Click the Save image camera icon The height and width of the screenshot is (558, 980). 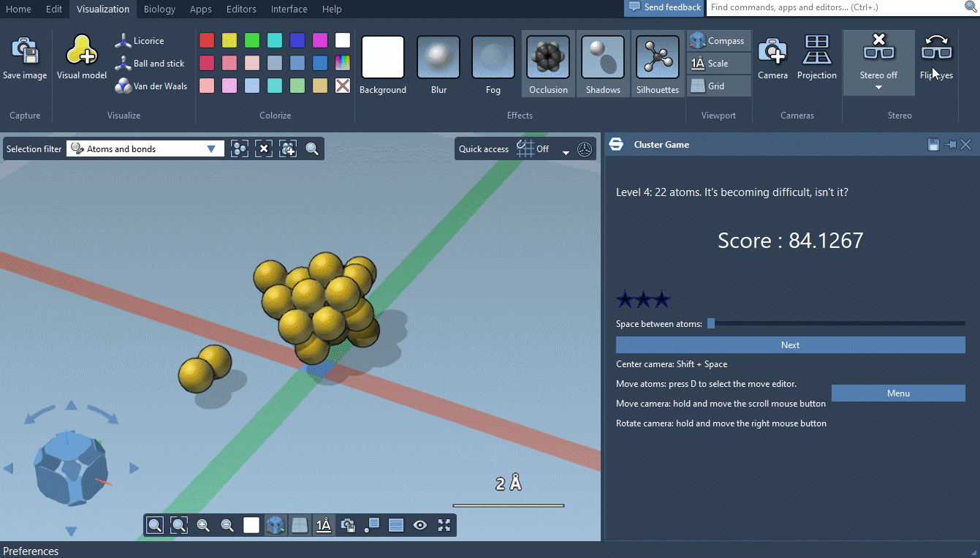click(x=24, y=51)
